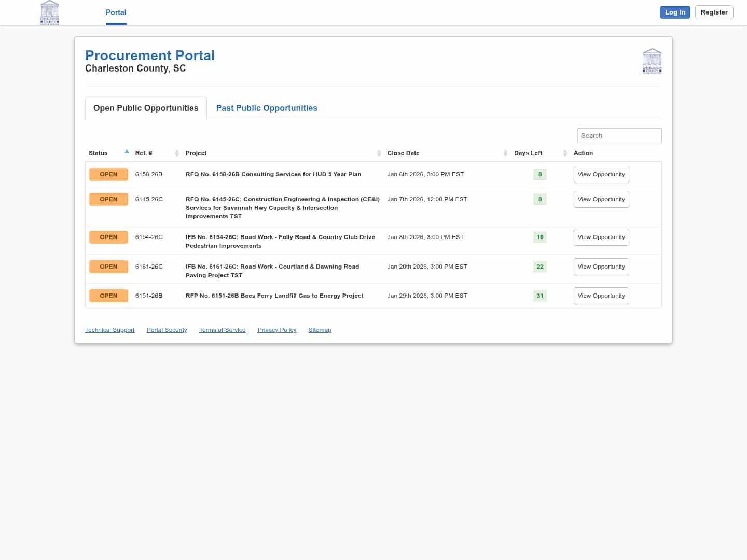View Opportunity for HUD 5 Year Plan
The image size is (747, 560).
click(601, 174)
